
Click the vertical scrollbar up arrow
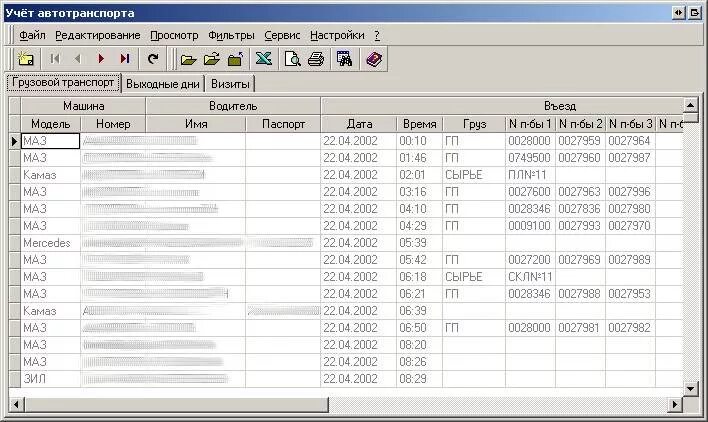[690, 105]
